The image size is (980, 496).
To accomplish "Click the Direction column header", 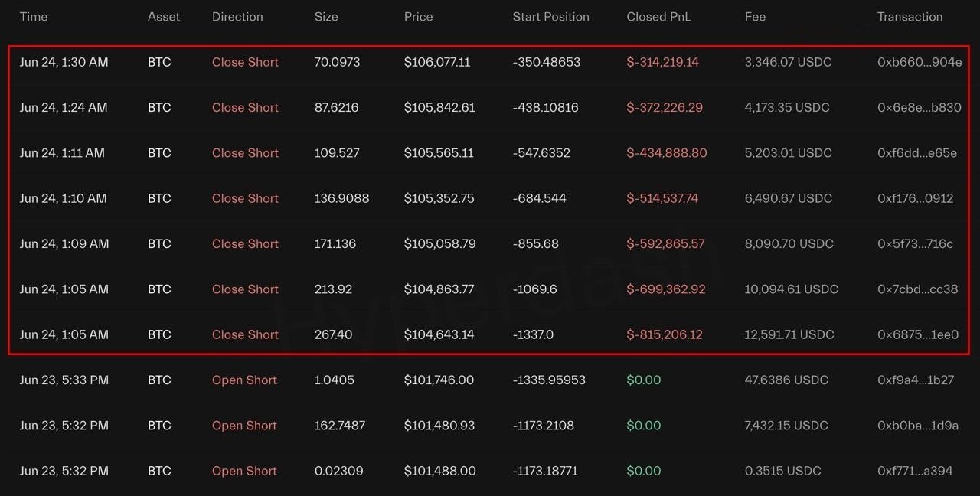I will pyautogui.click(x=237, y=17).
